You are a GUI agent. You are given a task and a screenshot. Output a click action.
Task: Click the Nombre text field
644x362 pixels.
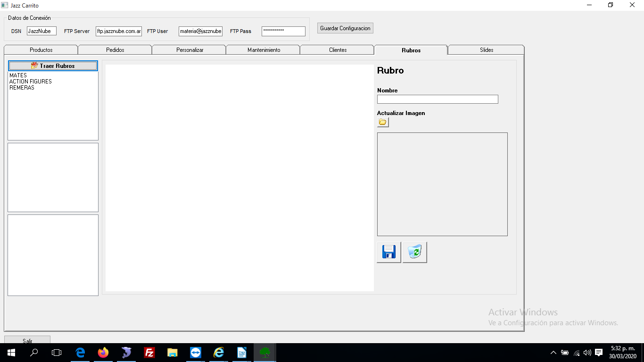click(x=438, y=99)
